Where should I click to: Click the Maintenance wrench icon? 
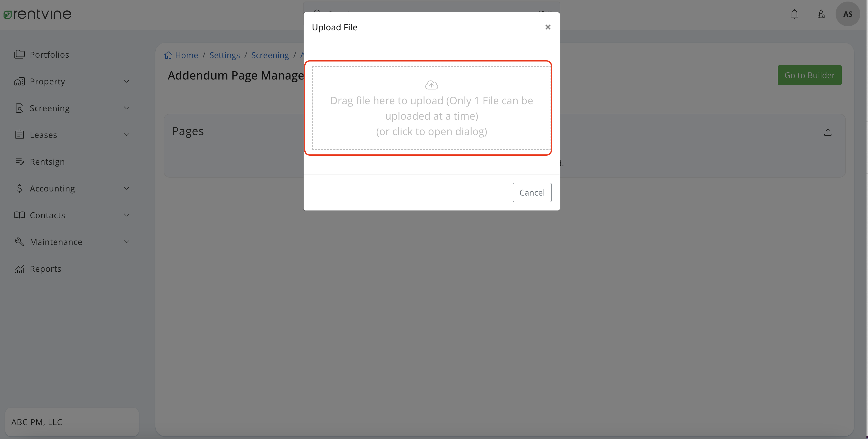20,242
